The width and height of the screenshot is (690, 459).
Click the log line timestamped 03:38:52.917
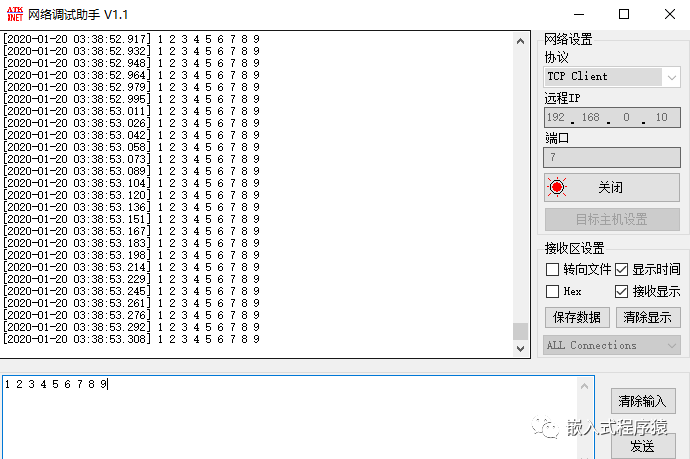pos(132,39)
